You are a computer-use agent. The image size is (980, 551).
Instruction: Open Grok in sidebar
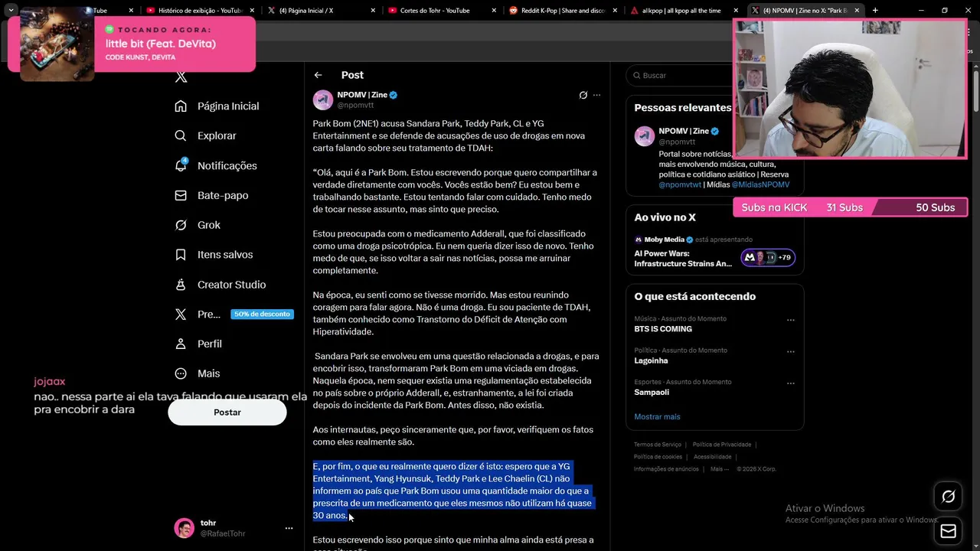[197, 225]
